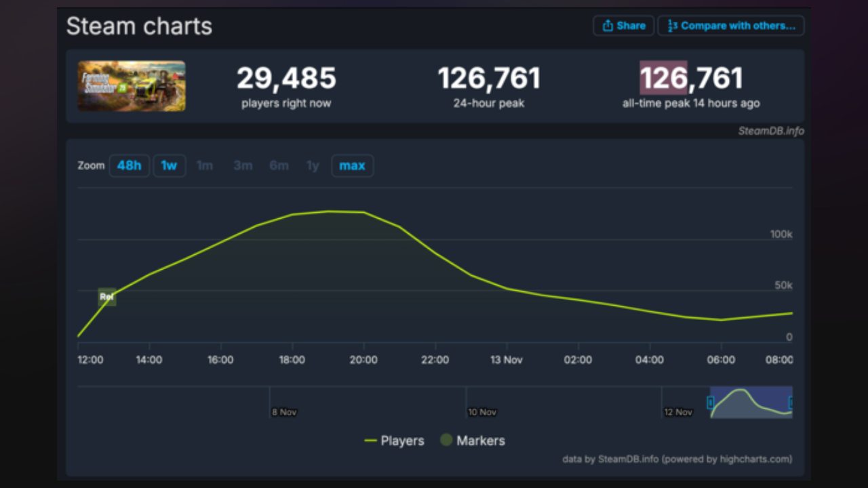The height and width of the screenshot is (488, 868).
Task: Set chart zoom to 1w
Action: click(x=169, y=165)
